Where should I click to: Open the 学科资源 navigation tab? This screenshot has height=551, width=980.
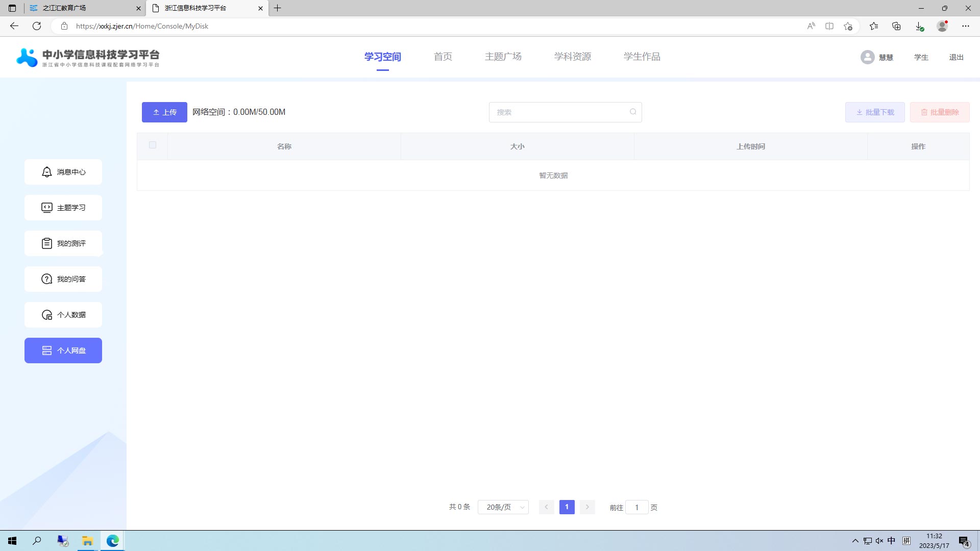click(572, 57)
